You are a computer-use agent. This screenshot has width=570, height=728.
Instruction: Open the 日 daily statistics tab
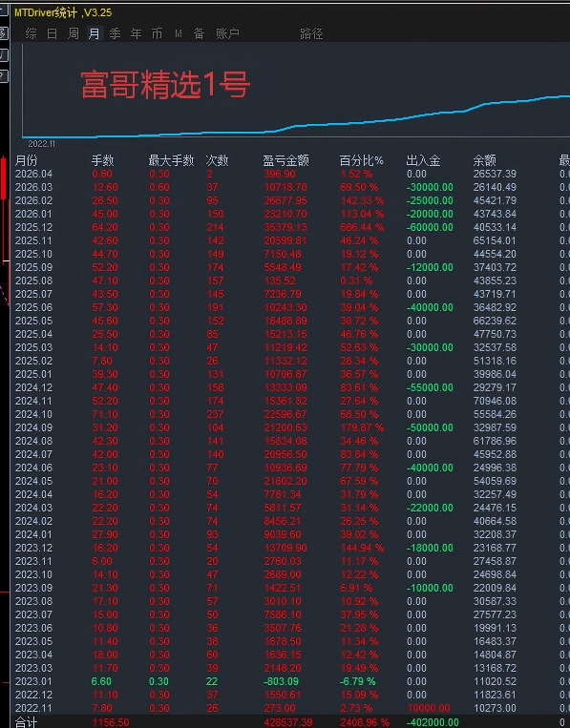click(x=52, y=33)
